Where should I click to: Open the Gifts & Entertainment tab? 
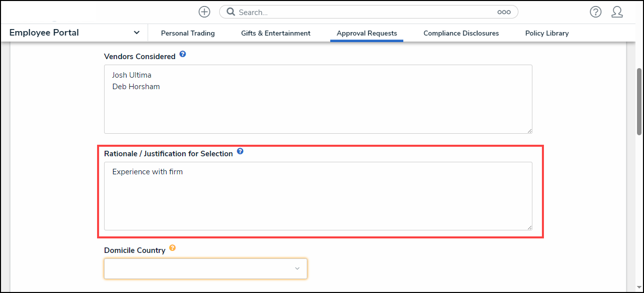pos(276,33)
